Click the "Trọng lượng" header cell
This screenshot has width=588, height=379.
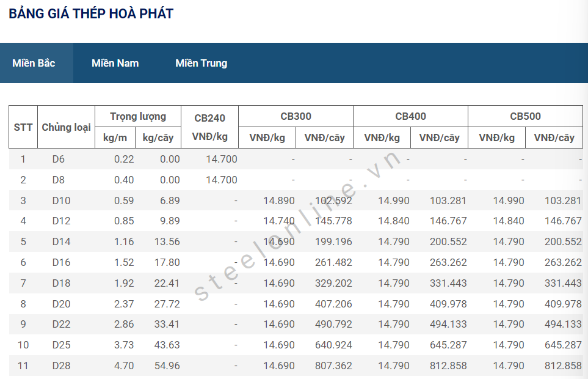point(138,116)
